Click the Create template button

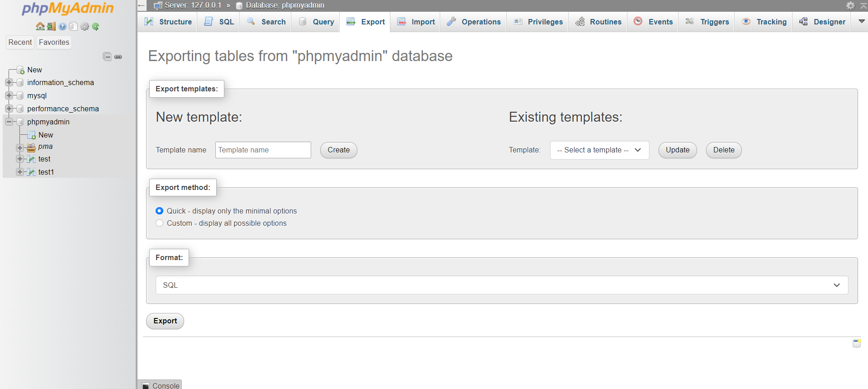339,150
